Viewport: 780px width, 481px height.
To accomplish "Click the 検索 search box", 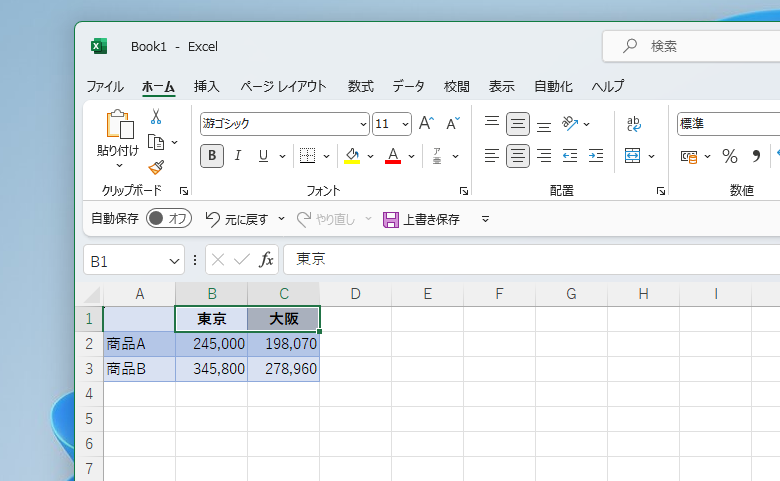I will tap(691, 46).
